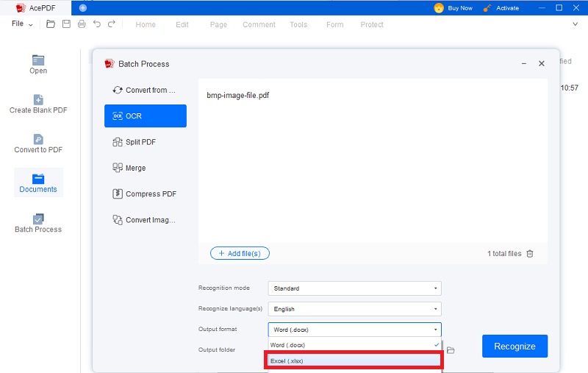Select bmp-image-file.pdf in the file list

237,96
